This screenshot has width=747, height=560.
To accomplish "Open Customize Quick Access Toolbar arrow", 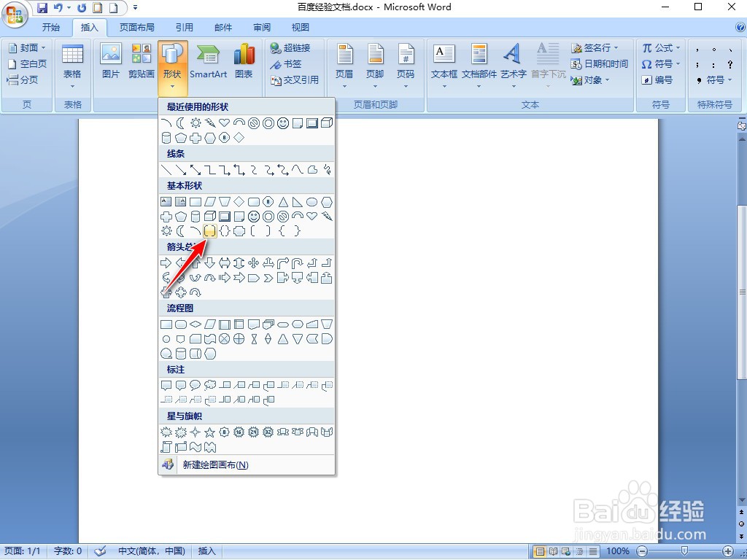I will click(x=135, y=7).
